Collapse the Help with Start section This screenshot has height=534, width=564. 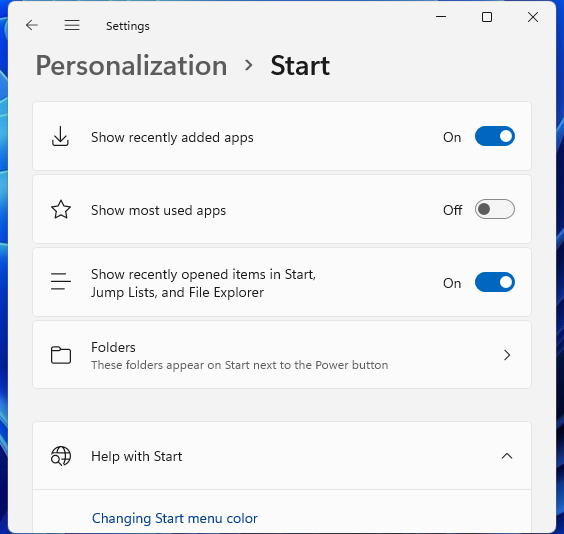tap(507, 456)
